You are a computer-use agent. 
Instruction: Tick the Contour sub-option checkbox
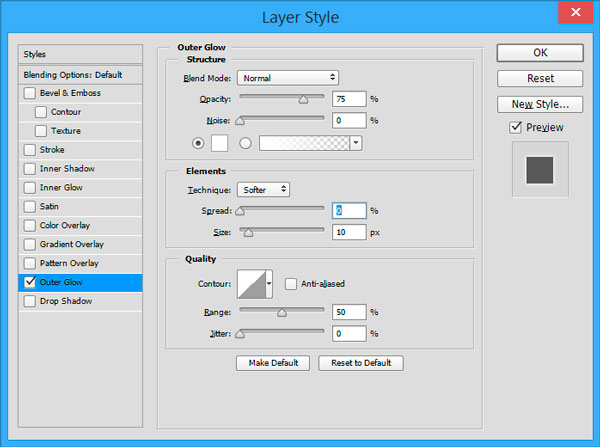click(x=41, y=112)
